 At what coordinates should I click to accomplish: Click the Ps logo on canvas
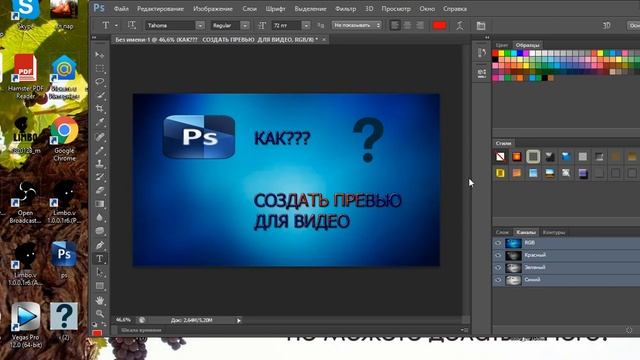click(199, 137)
